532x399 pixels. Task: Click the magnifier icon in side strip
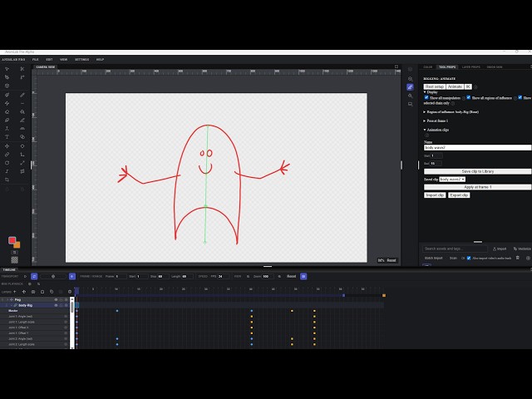tap(410, 96)
